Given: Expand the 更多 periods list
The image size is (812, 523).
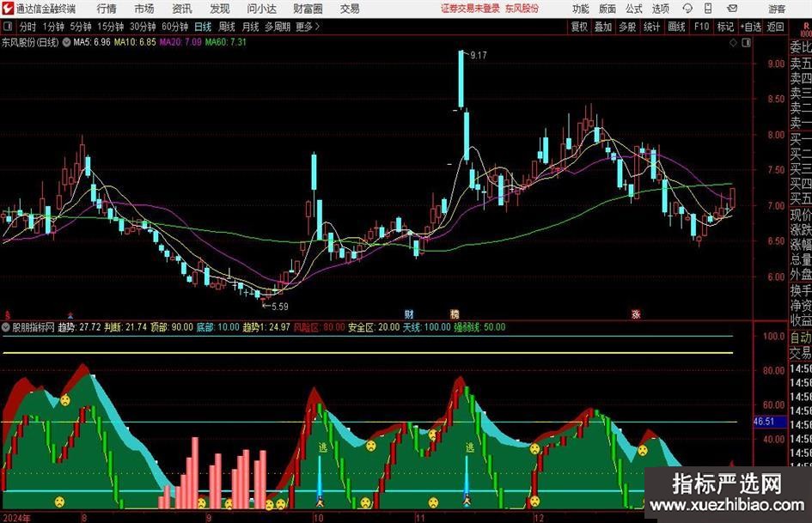Looking at the screenshot, I should pyautogui.click(x=308, y=27).
